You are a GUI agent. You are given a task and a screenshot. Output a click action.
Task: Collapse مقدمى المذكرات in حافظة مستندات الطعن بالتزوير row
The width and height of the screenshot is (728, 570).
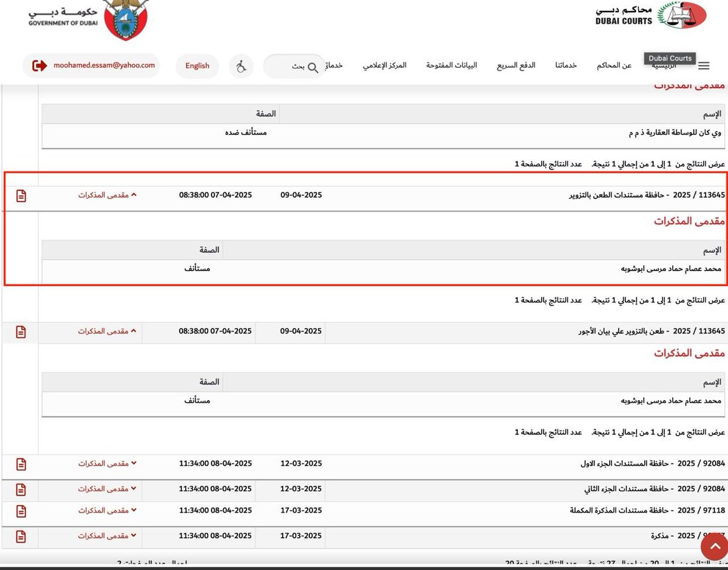107,195
